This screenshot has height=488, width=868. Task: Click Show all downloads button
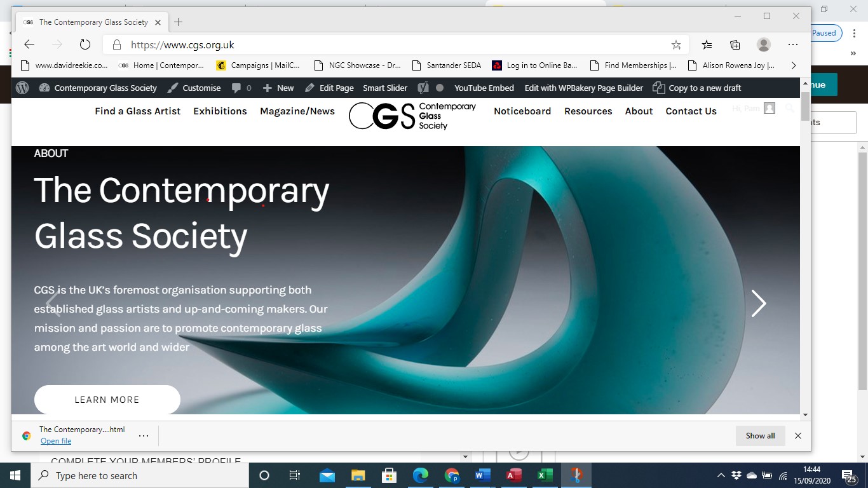pos(760,436)
